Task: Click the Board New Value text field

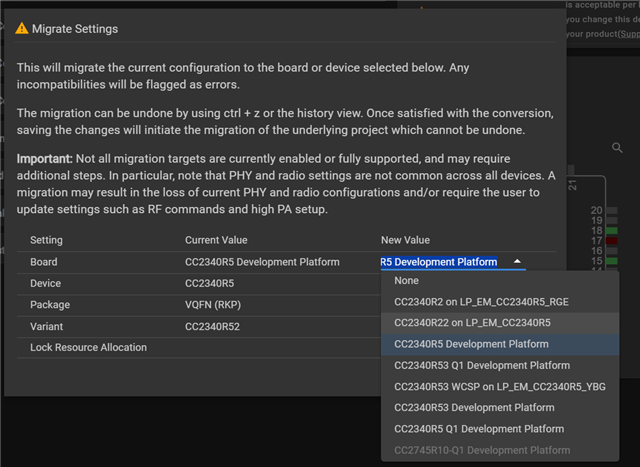Action: point(439,262)
